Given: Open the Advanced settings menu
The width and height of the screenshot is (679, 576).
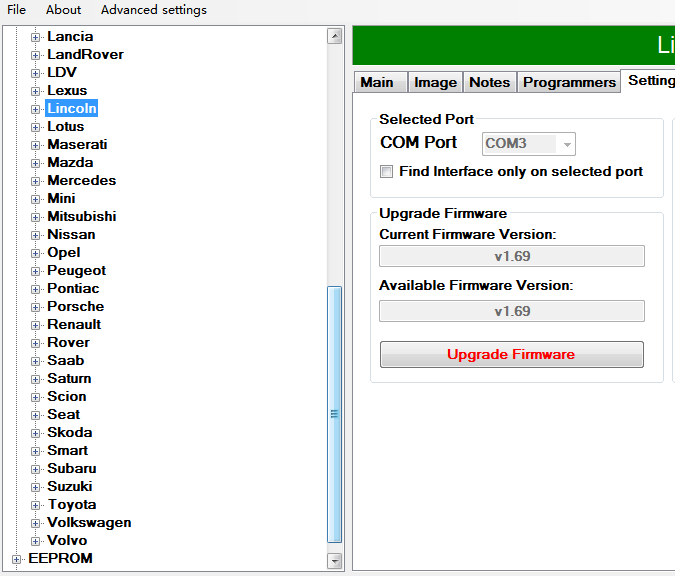Looking at the screenshot, I should 154,10.
